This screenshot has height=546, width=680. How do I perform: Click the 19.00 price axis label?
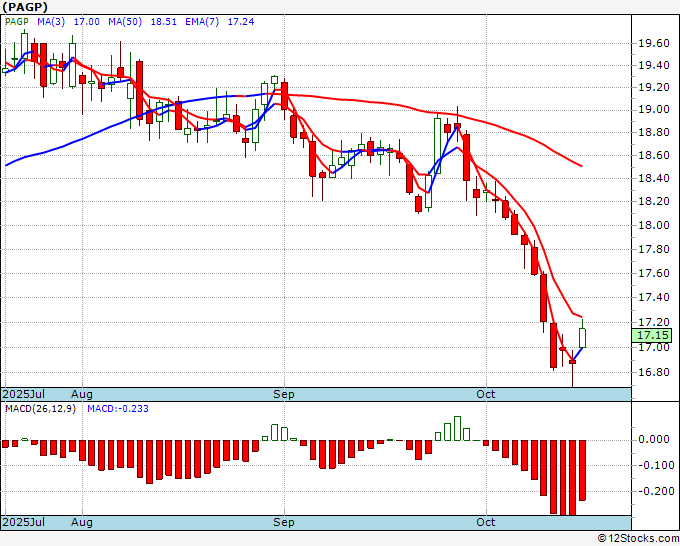[x=654, y=110]
